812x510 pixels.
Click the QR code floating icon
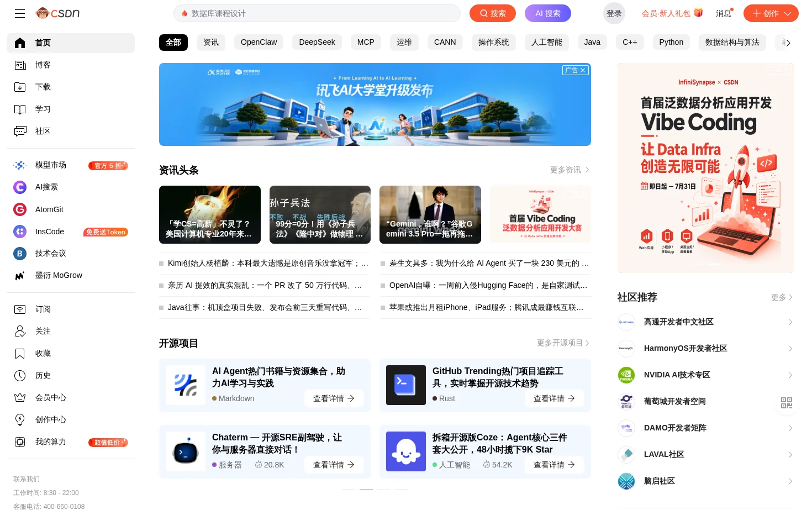click(787, 403)
